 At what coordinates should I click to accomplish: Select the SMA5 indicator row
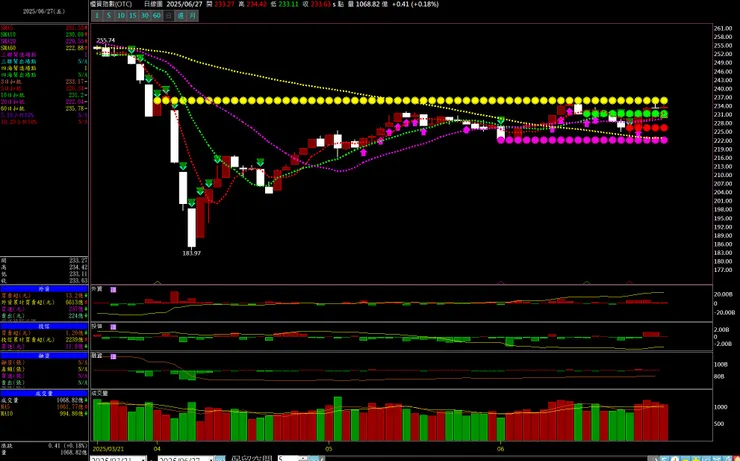(44, 28)
